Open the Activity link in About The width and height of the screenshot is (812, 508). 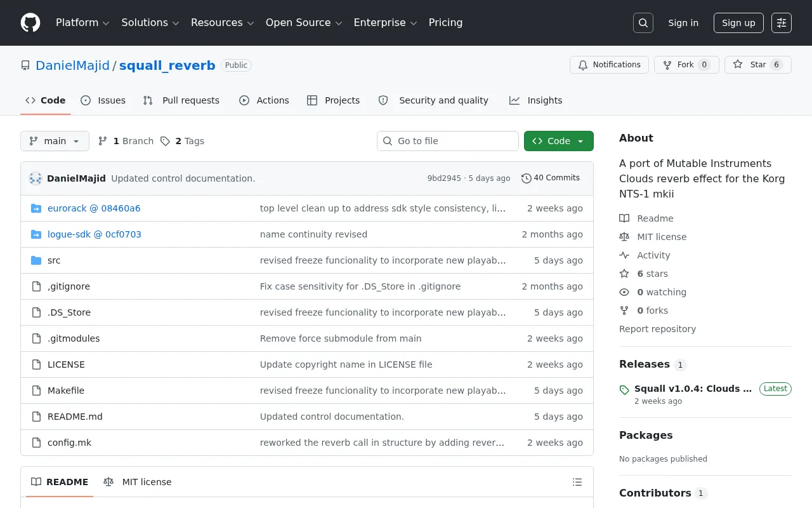645,255
